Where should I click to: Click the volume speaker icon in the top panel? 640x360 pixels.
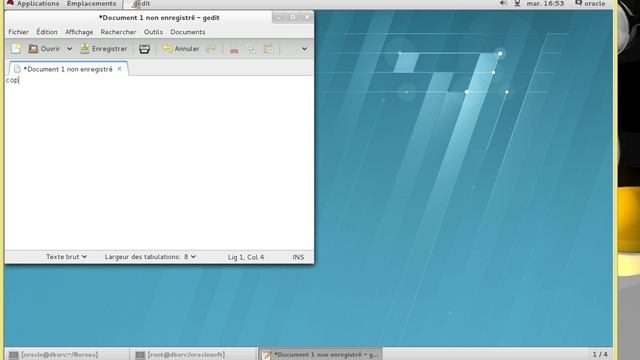tap(503, 3)
